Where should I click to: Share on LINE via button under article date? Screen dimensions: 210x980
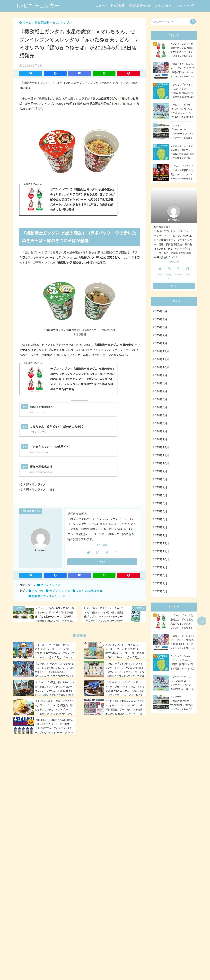pyautogui.click(x=104, y=73)
